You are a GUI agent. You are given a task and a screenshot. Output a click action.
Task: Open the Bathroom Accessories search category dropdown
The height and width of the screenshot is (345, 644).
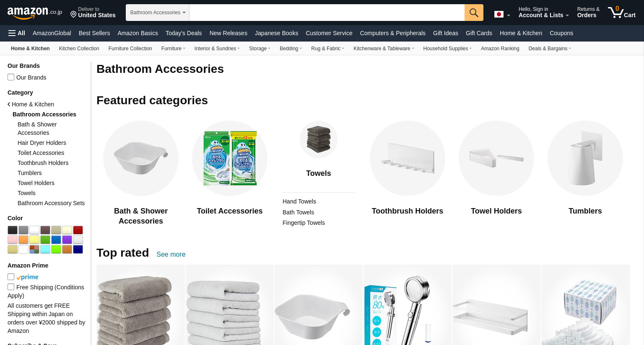point(158,13)
